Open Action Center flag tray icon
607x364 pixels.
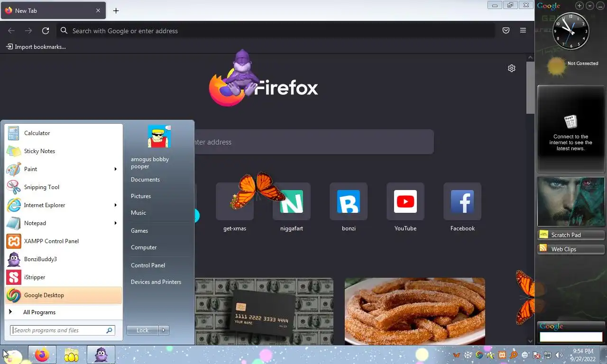point(536,355)
